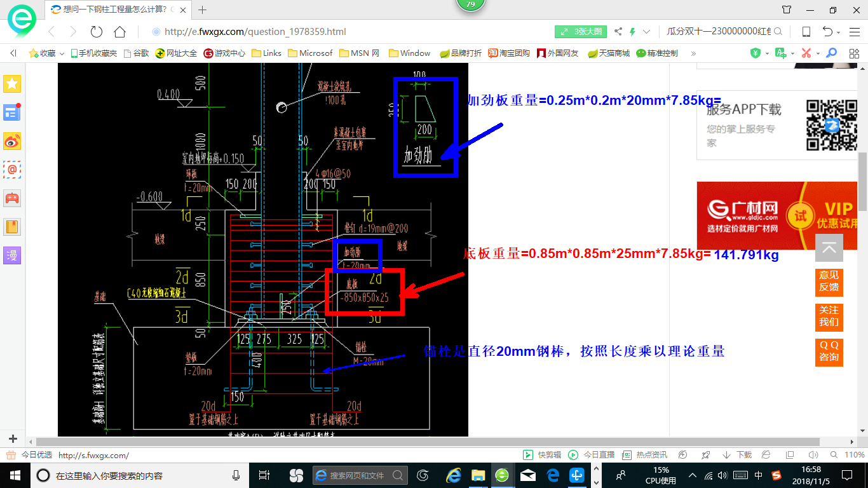Screen dimensions: 868x488
Task: Click the 今日优选 status bar item
Action: tap(30, 455)
